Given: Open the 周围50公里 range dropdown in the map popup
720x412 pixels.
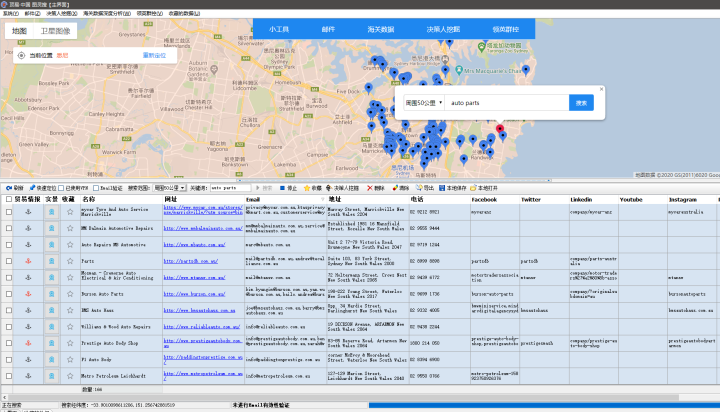Looking at the screenshot, I should [423, 103].
